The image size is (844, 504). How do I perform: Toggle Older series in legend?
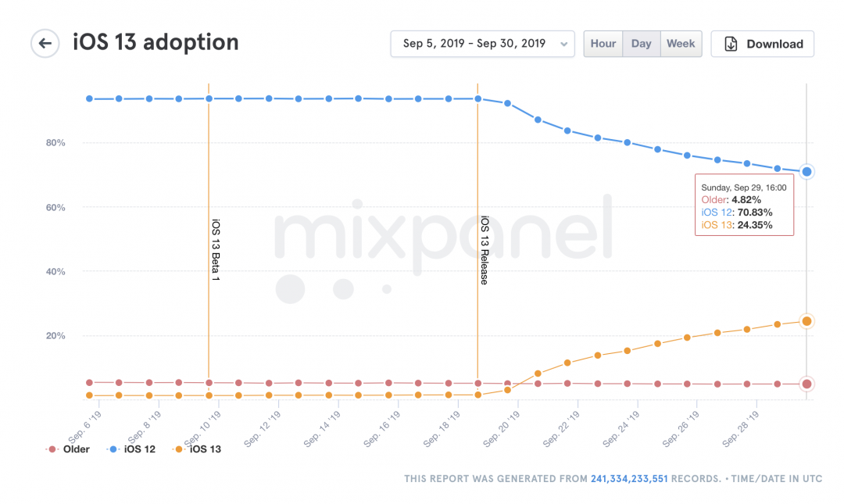(x=76, y=449)
